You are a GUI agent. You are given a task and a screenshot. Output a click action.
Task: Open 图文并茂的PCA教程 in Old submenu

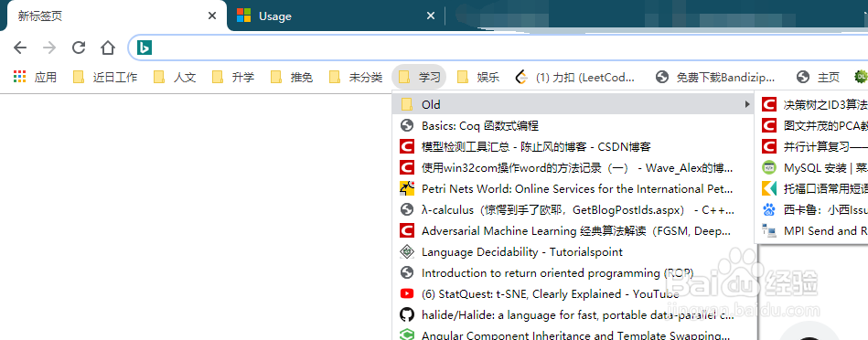pyautogui.click(x=811, y=125)
